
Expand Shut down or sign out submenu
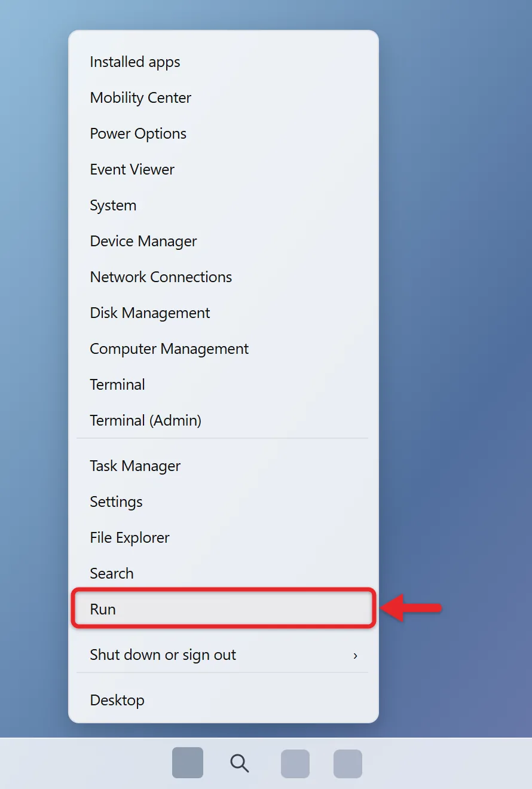224,655
